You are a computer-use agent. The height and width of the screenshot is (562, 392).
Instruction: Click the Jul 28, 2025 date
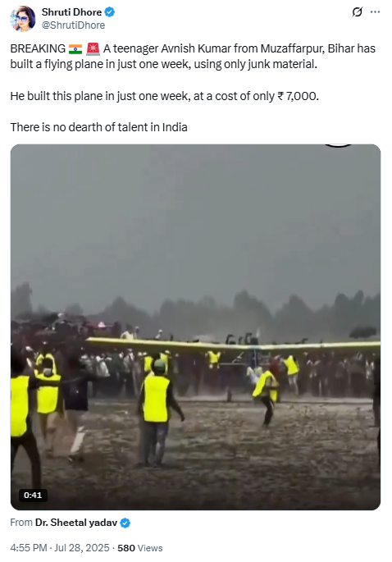tap(82, 548)
